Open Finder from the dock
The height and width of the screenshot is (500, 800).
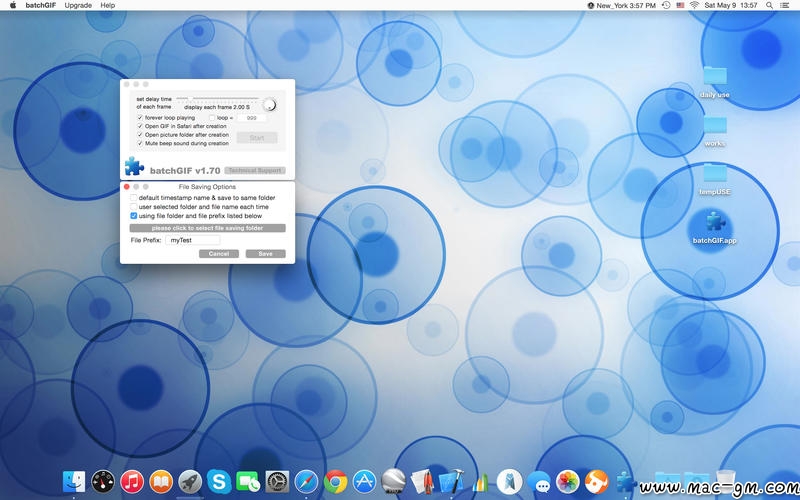[x=73, y=481]
